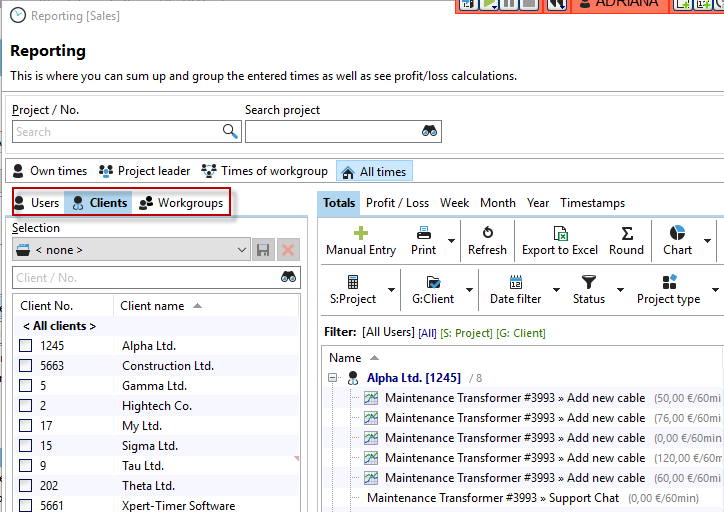Collapse the Alpha Ltd. [1245] tree node
Viewport: 724px width, 512px height.
(x=333, y=378)
